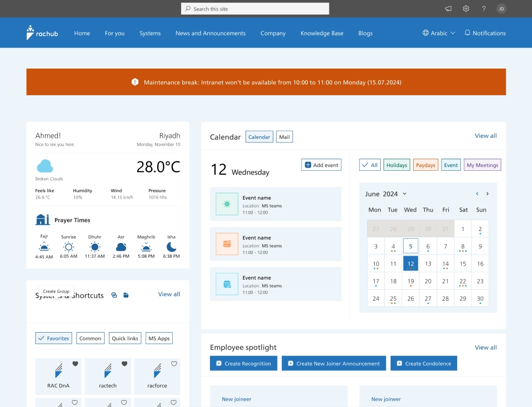Click View all in Employee spotlight
This screenshot has width=532, height=407.
(485, 347)
